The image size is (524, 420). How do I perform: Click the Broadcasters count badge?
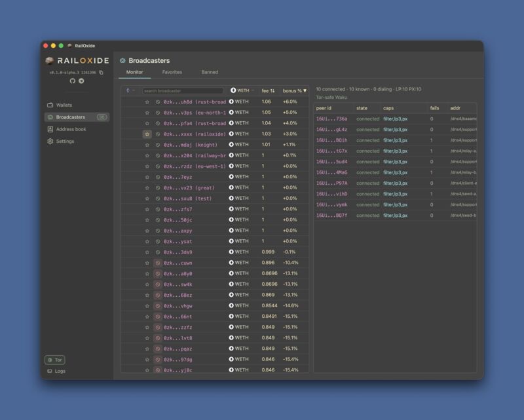tap(102, 117)
